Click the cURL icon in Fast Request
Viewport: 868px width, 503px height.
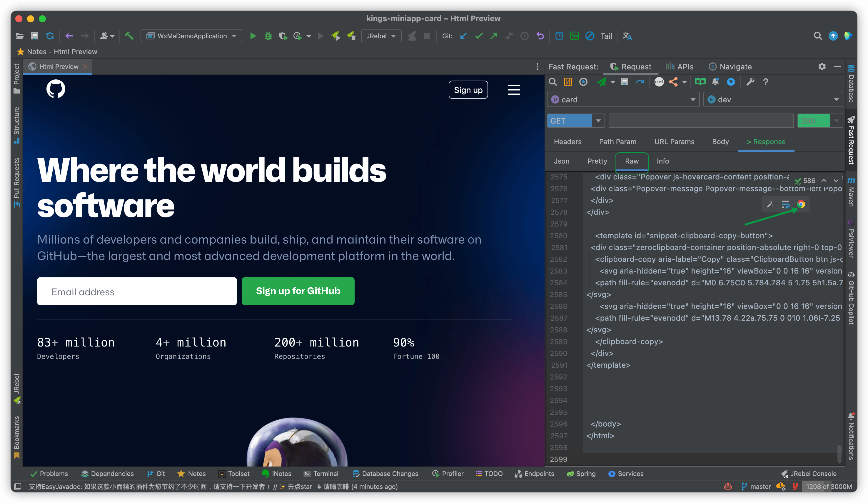(x=659, y=82)
